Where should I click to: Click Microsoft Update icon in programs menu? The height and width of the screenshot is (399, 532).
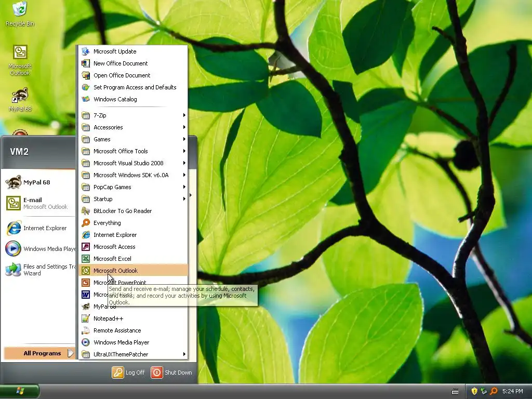point(86,51)
